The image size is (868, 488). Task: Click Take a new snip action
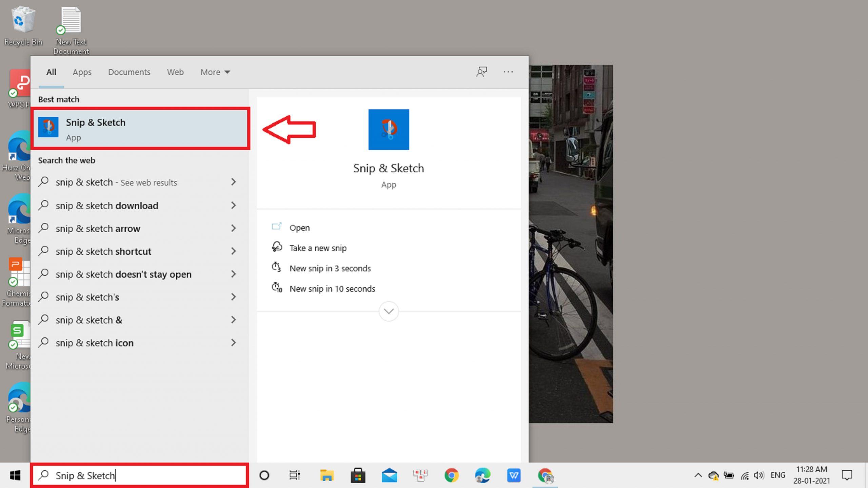click(x=318, y=248)
